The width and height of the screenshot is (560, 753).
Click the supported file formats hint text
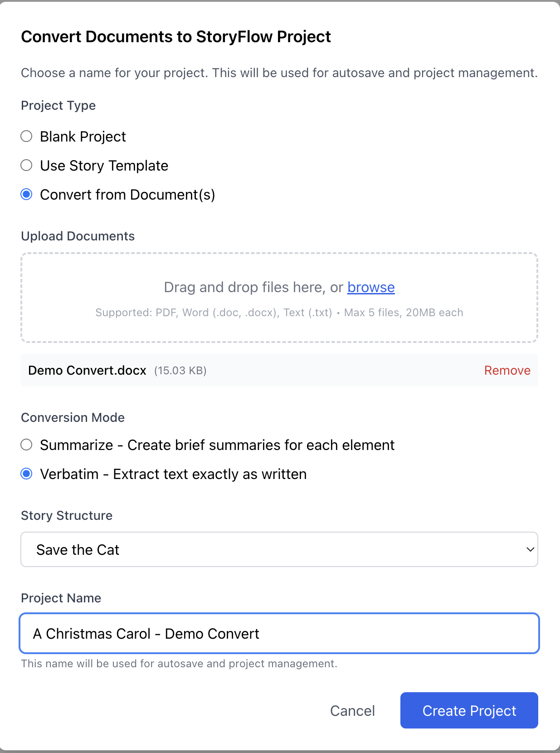tap(279, 312)
